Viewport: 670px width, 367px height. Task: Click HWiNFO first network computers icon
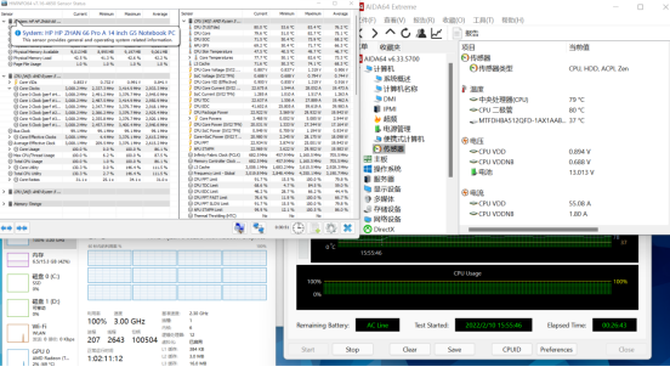pos(239,228)
